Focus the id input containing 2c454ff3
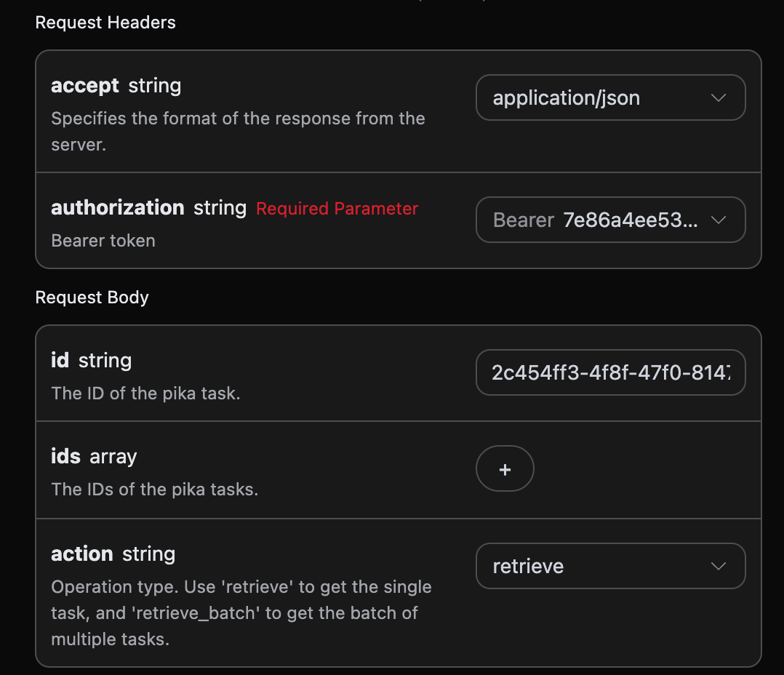Image resolution: width=784 pixels, height=675 pixels. (610, 373)
